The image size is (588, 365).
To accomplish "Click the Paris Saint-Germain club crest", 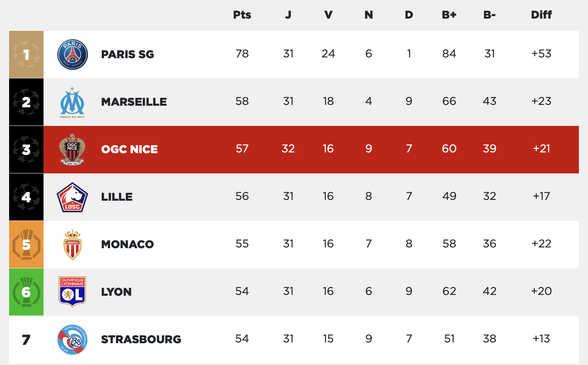I will pos(72,55).
